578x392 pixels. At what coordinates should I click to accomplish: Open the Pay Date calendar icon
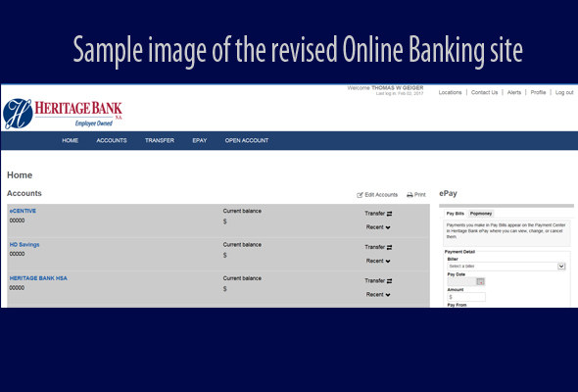[x=480, y=281]
